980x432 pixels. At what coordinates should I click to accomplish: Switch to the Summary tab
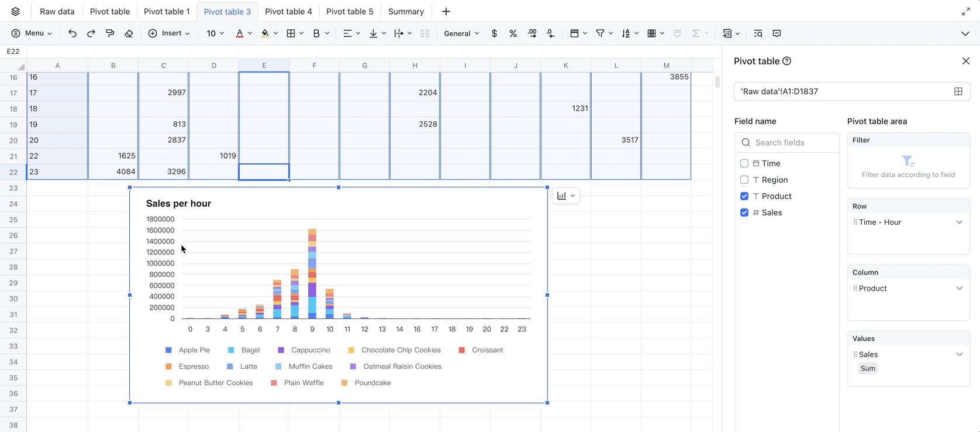tap(406, 11)
